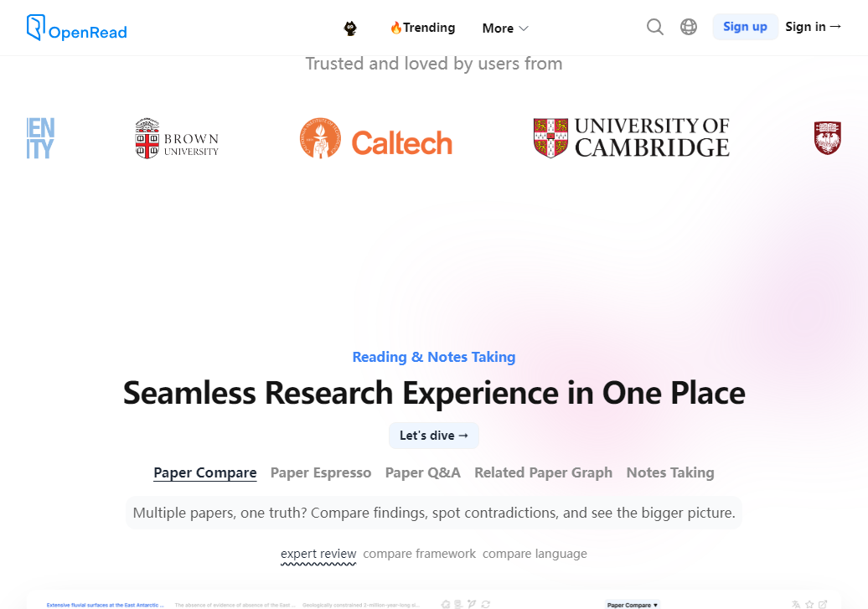The width and height of the screenshot is (868, 609).
Task: Click the maroon crest logo at right
Action: 828,138
